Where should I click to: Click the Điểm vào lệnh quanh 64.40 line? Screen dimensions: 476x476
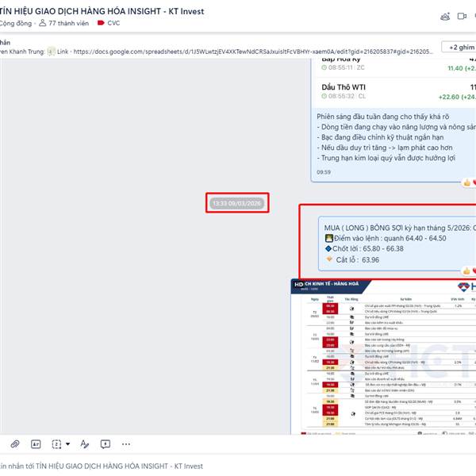[386, 238]
